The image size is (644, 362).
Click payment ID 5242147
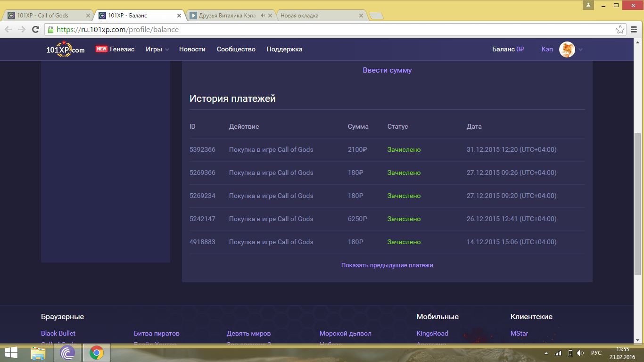[202, 219]
